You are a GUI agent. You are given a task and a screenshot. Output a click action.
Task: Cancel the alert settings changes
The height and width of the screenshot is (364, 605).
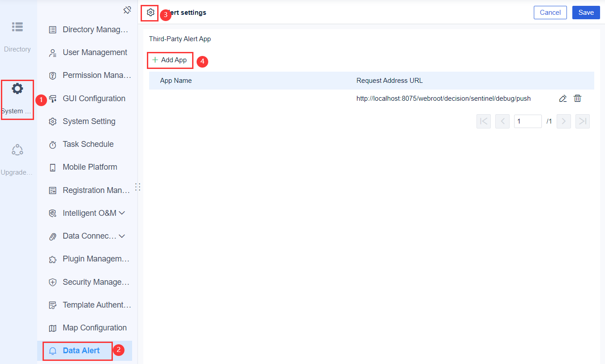coord(550,13)
